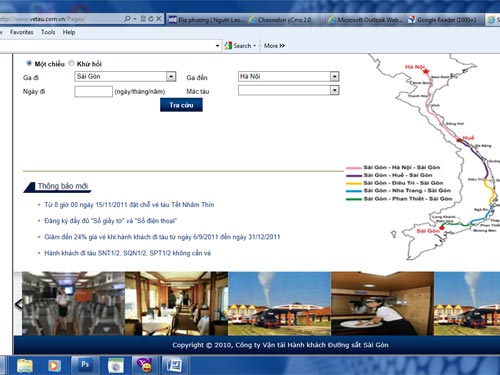This screenshot has width=500, height=375.
Task: Click the left arrow of the photo carousel
Action: (19, 304)
